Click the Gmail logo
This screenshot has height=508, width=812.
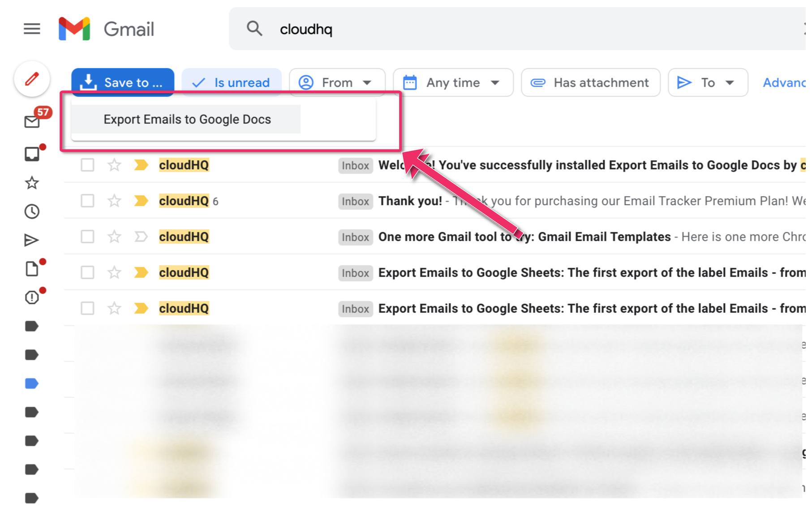point(107,29)
